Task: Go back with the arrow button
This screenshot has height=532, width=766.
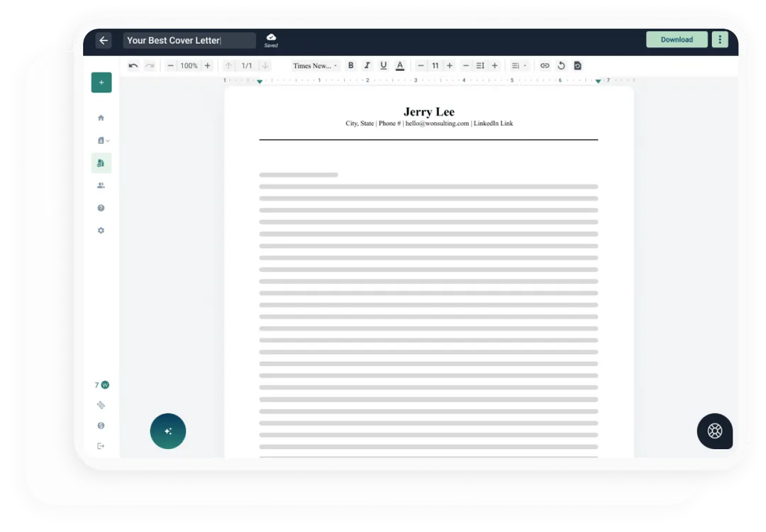Action: [104, 40]
